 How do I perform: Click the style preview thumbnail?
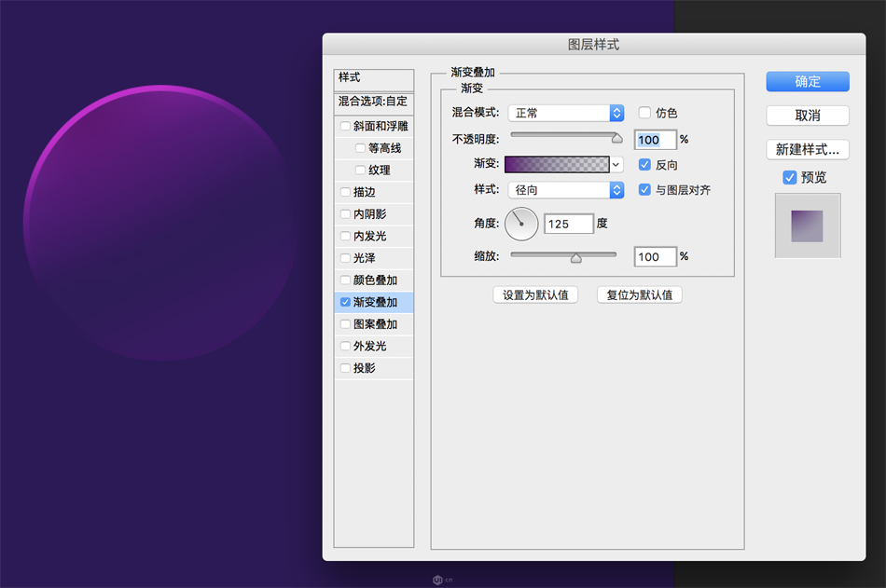808,226
